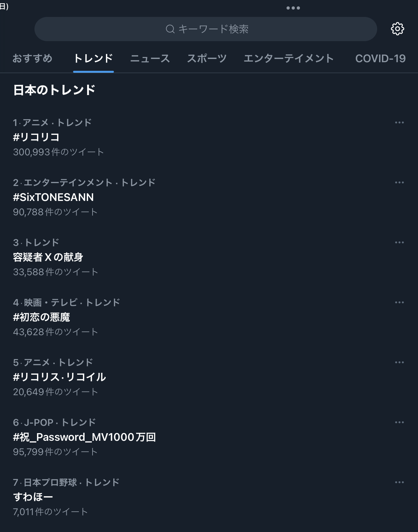
Task: Open the 容疑者Xの献身 trend
Action: [48, 257]
